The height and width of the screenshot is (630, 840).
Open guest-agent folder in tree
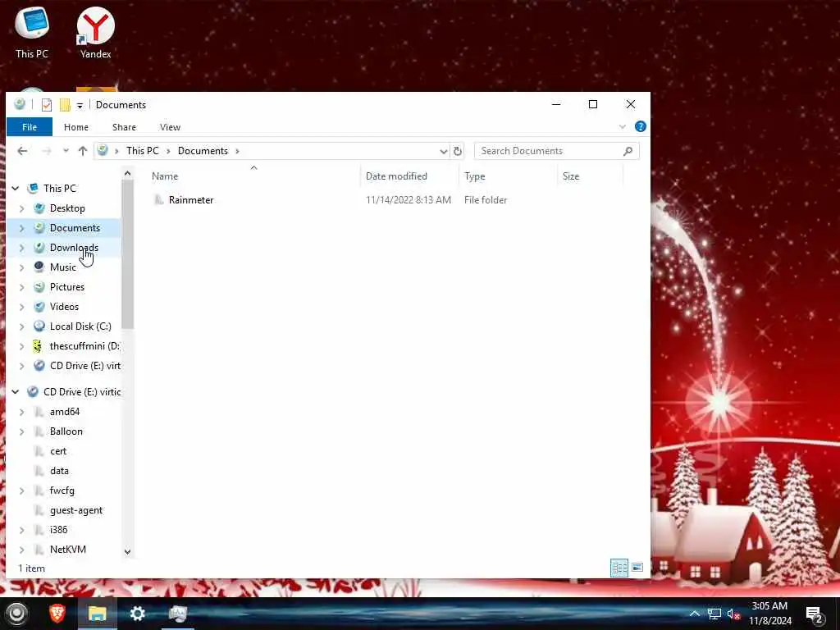[76, 510]
